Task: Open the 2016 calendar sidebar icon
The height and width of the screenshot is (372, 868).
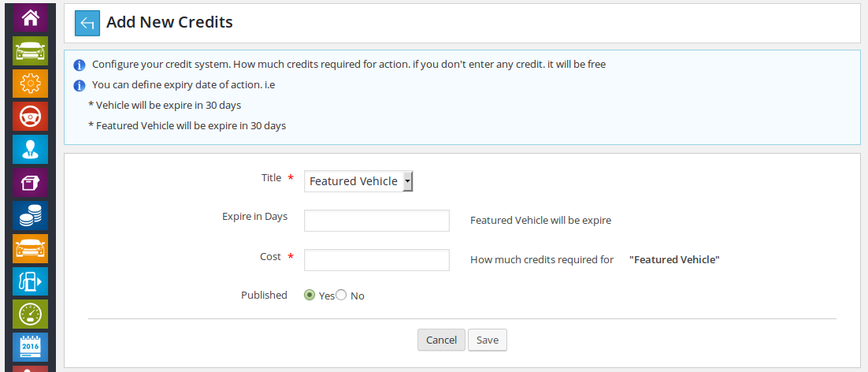Action: click(x=31, y=347)
